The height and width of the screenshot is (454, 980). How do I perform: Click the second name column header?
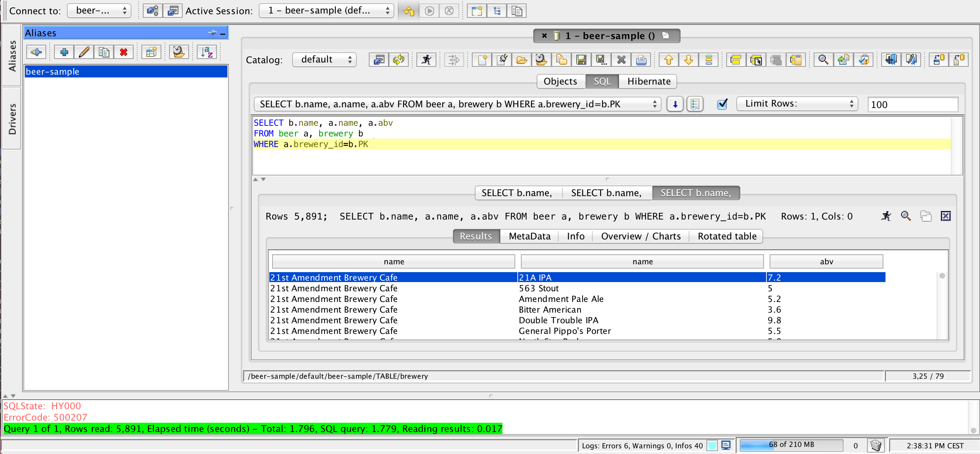(642, 261)
